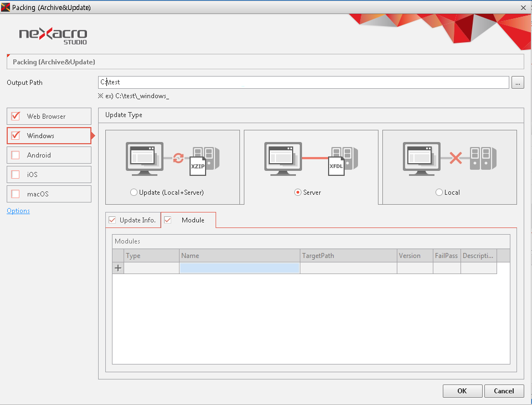Image resolution: width=532 pixels, height=405 pixels.
Task: Click the Output Path text field
Action: tap(303, 83)
